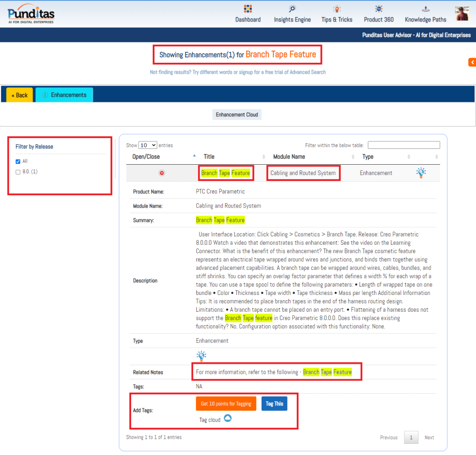
Task: Click the lightbulb icon in the Enhancement row
Action: click(421, 173)
